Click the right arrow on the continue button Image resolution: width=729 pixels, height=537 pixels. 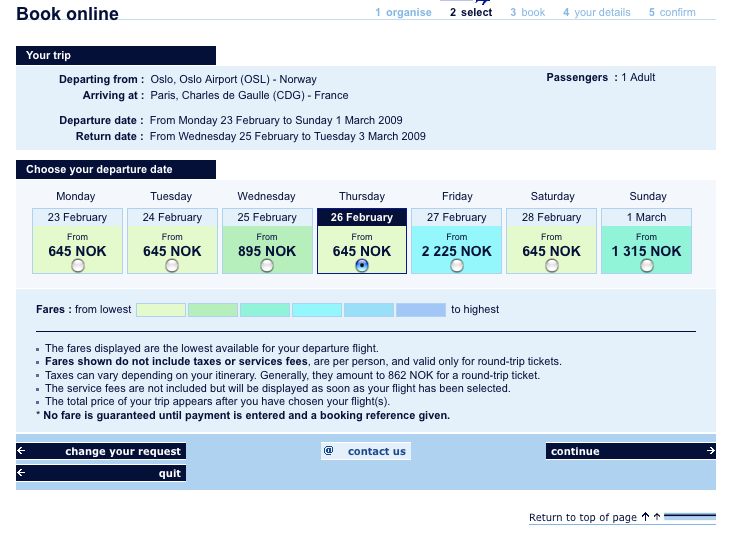point(710,451)
